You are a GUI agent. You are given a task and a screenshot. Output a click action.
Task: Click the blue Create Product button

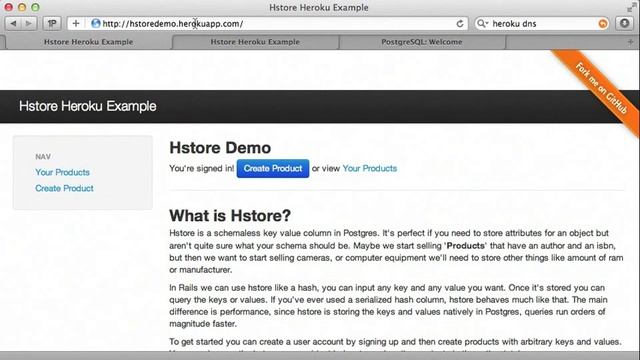click(273, 169)
